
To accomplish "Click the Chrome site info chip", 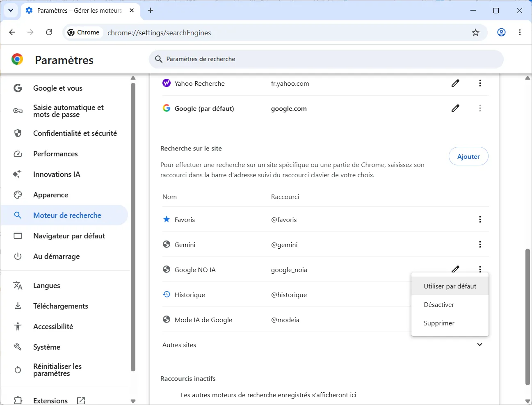I will pyautogui.click(x=84, y=32).
